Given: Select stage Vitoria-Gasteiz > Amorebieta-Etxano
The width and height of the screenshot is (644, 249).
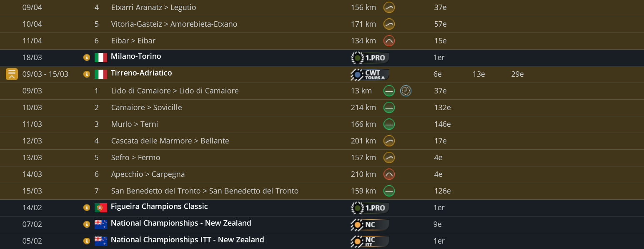Looking at the screenshot, I should click(174, 24).
